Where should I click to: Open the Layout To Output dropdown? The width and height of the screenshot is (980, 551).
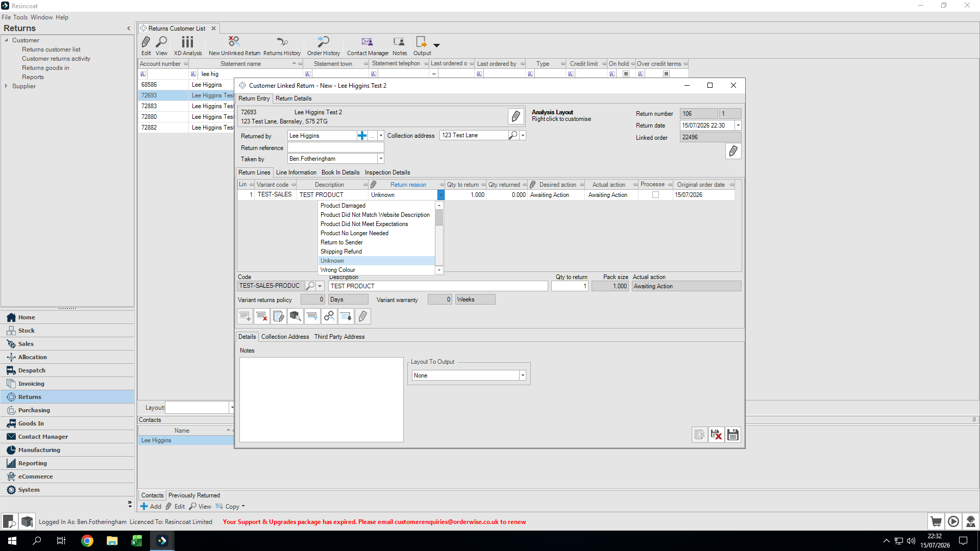click(x=523, y=375)
